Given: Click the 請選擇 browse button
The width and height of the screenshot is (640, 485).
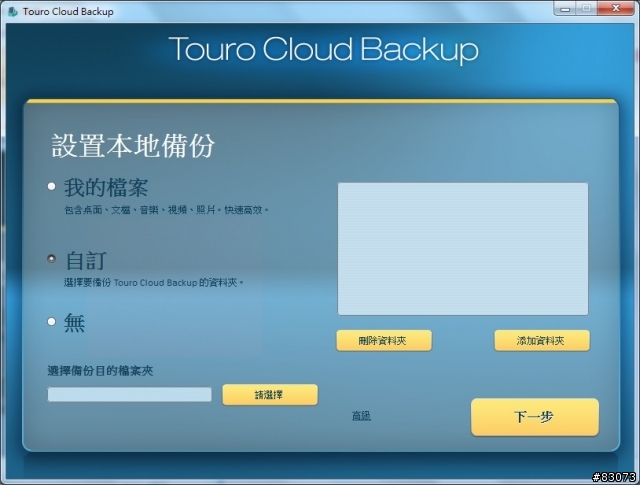Looking at the screenshot, I should point(270,395).
